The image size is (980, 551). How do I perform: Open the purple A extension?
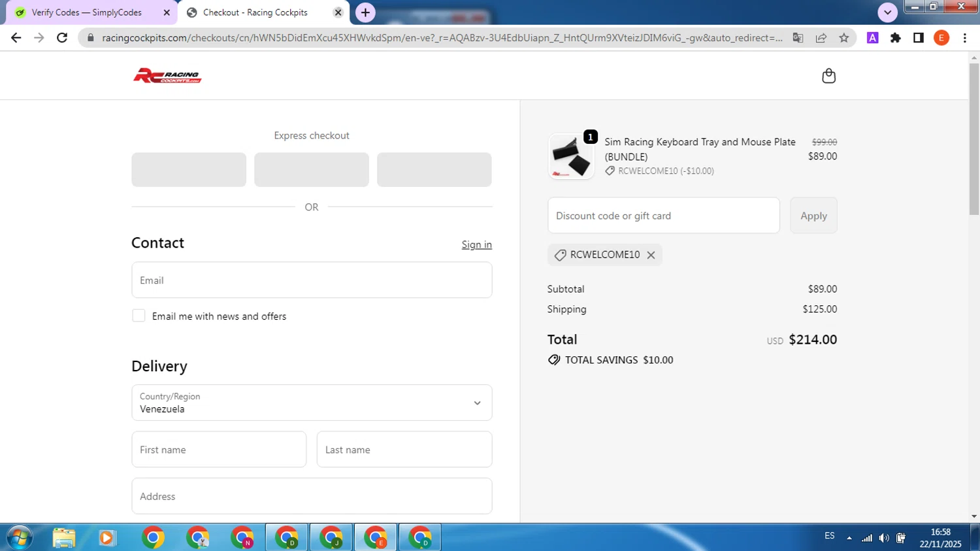872,38
